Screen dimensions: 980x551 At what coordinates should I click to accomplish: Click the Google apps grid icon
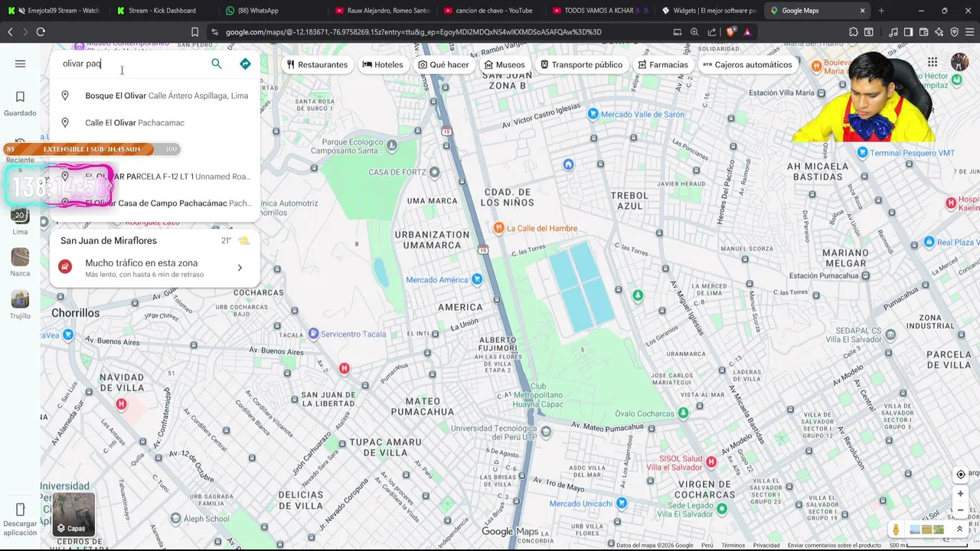pyautogui.click(x=933, y=62)
